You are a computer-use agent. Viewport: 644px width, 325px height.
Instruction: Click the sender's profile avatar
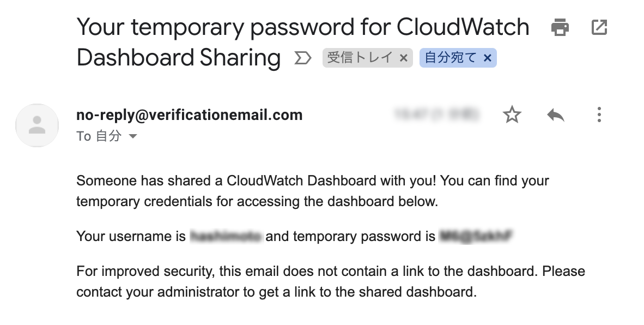click(x=37, y=125)
